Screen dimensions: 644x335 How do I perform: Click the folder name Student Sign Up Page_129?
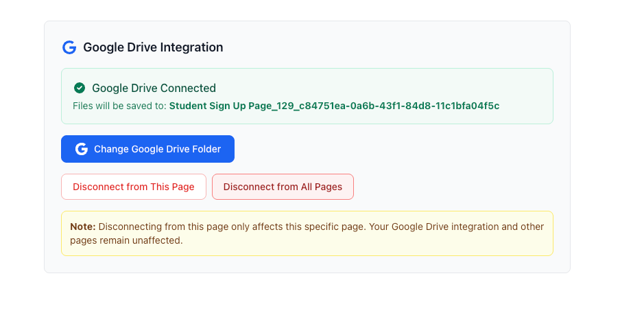tap(334, 106)
